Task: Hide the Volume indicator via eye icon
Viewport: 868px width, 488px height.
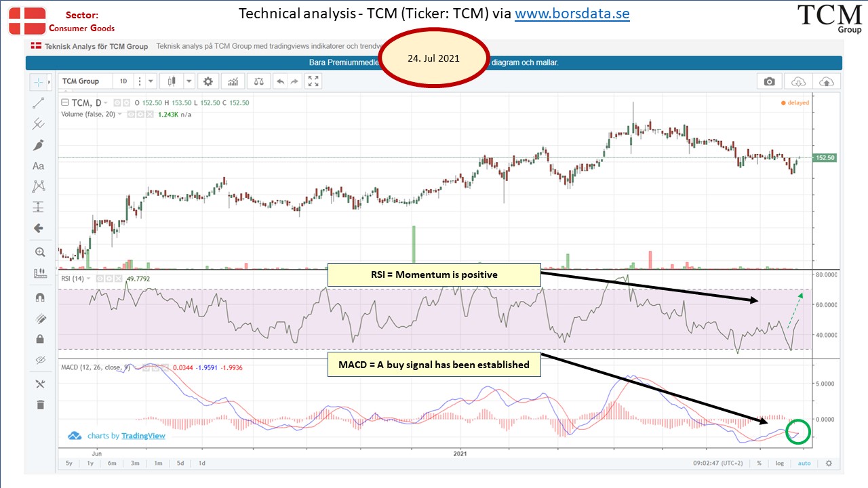Action: tap(131, 114)
